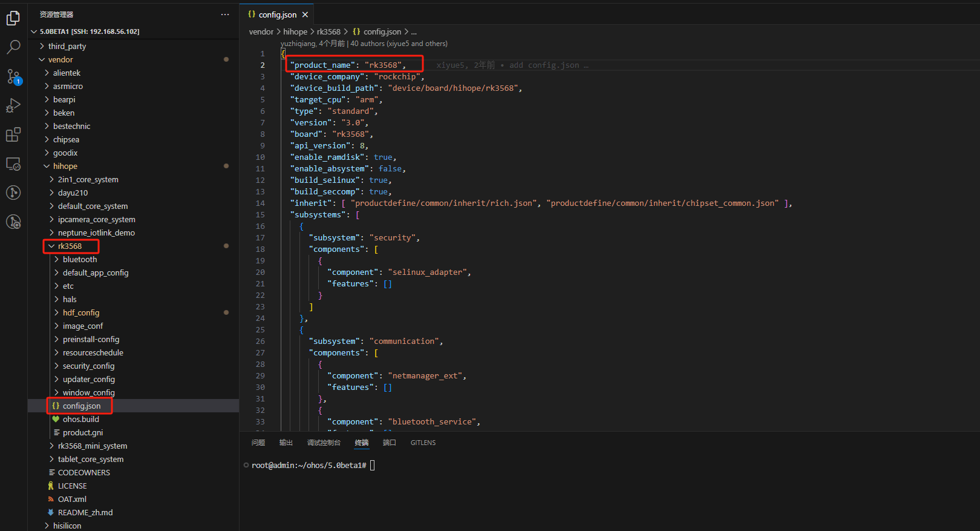Click the product.gni file icon
980x531 pixels.
[x=56, y=432]
